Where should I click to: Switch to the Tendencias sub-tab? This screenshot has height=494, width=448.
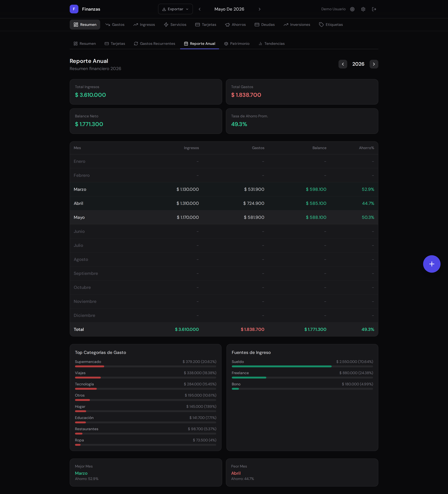[272, 44]
